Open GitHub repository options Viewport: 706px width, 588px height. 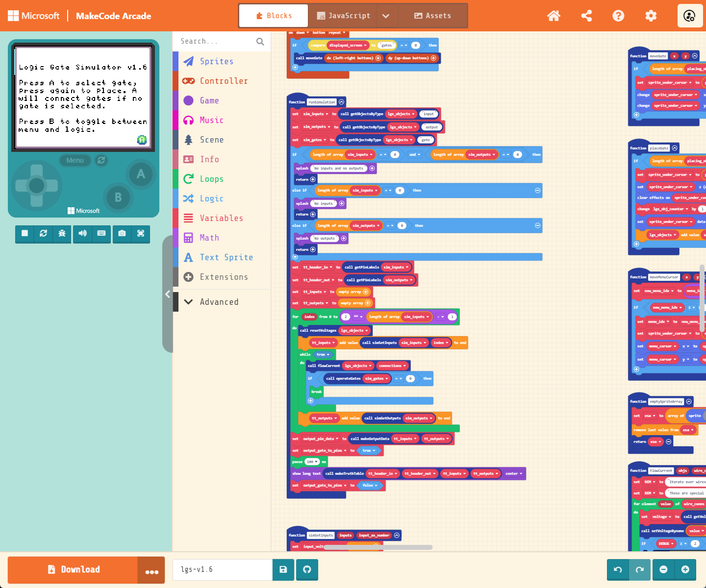click(x=307, y=569)
